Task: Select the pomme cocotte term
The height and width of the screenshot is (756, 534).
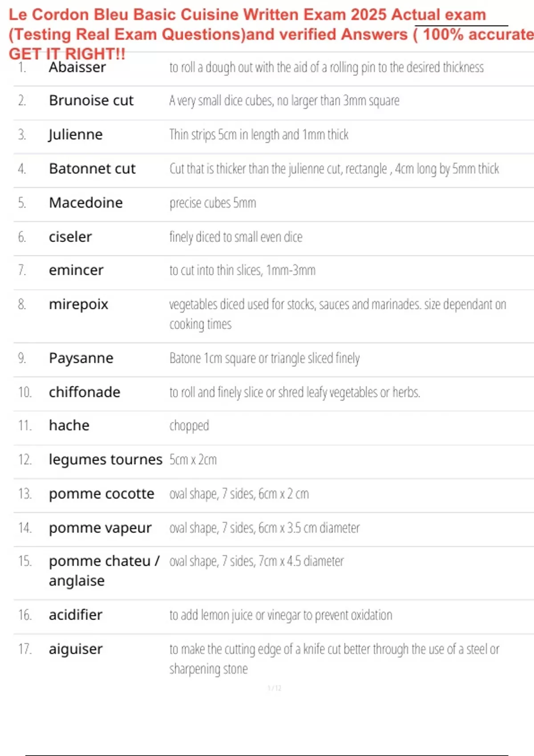Action: 101,494
